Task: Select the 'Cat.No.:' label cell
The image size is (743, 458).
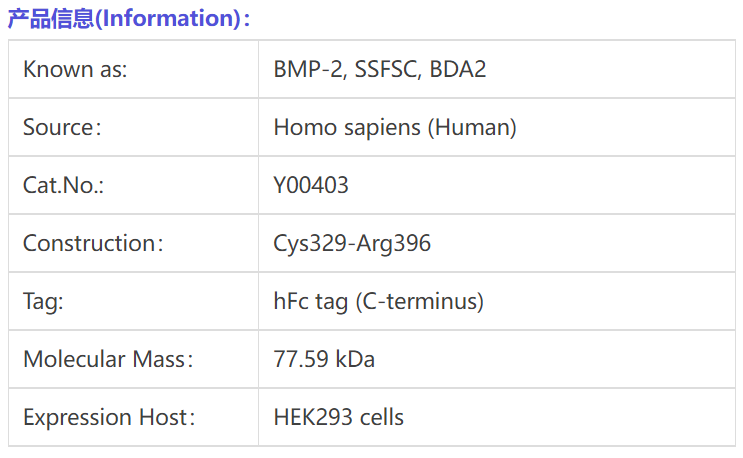Action: pos(133,185)
